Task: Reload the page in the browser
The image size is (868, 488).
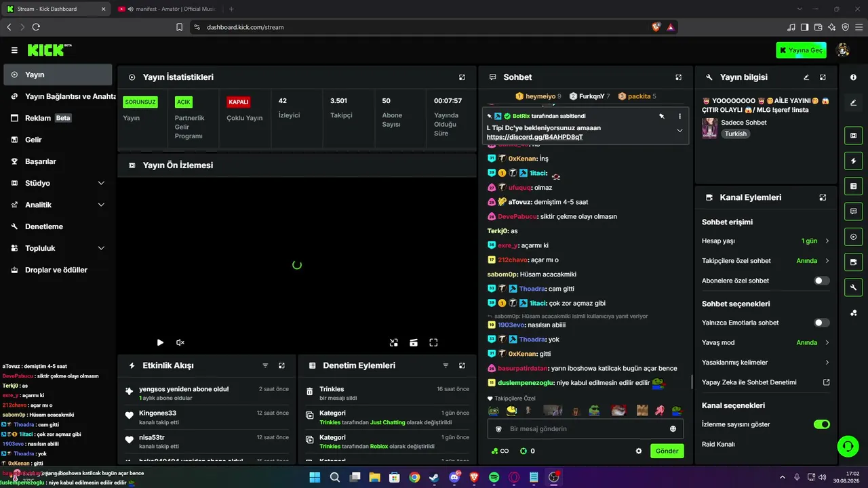Action: 36,27
